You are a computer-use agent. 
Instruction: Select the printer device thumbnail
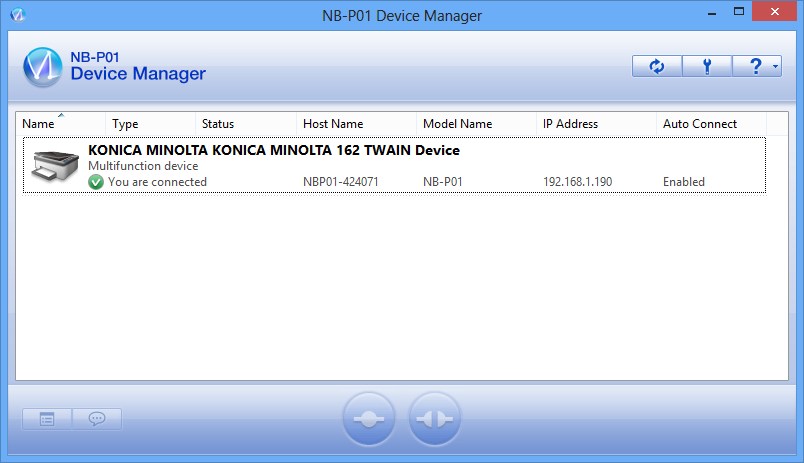[55, 166]
